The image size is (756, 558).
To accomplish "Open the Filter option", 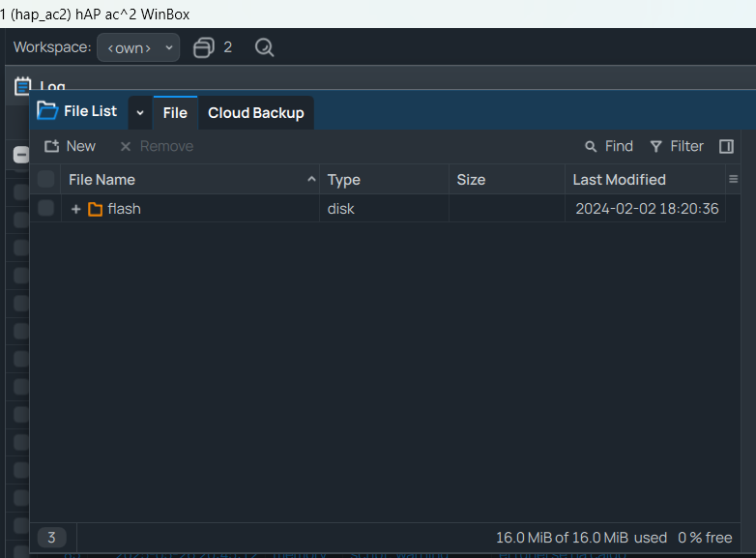I will click(677, 146).
